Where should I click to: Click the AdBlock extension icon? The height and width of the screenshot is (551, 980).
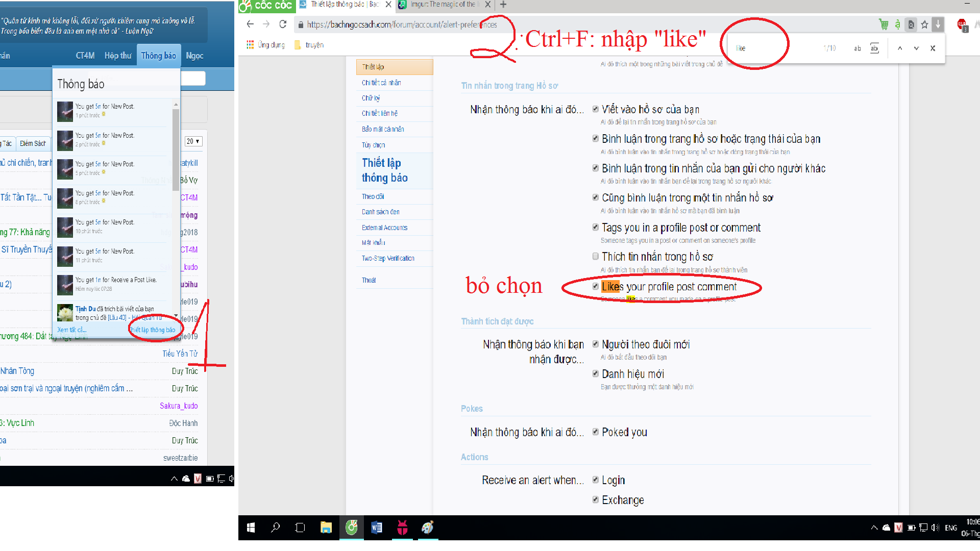(x=962, y=24)
